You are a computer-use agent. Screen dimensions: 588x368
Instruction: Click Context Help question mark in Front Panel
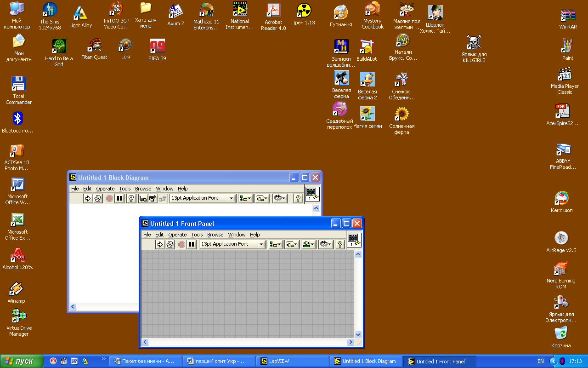340,244
